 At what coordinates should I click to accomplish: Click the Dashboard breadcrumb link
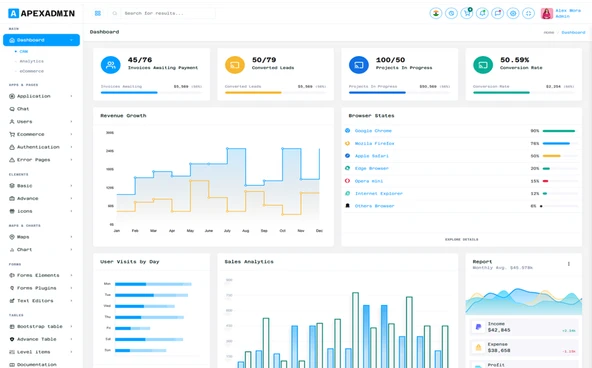(x=573, y=32)
